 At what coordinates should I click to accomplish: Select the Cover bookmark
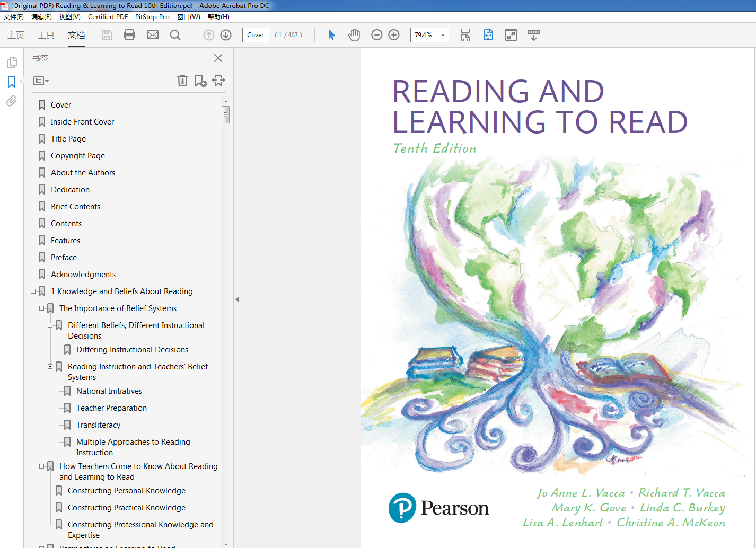(x=61, y=105)
